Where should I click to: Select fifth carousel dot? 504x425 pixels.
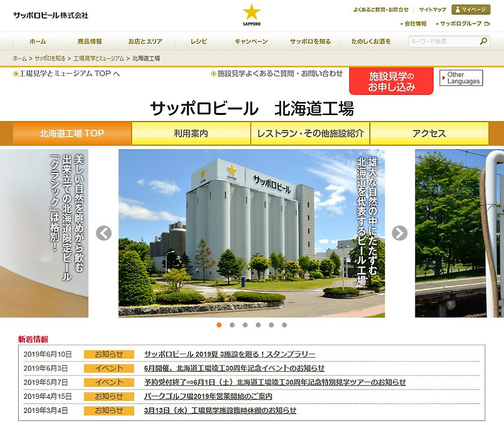271,325
